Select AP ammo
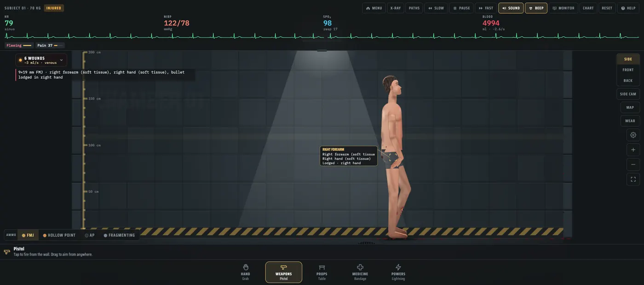Screen dimensions: 644x285 90,235
